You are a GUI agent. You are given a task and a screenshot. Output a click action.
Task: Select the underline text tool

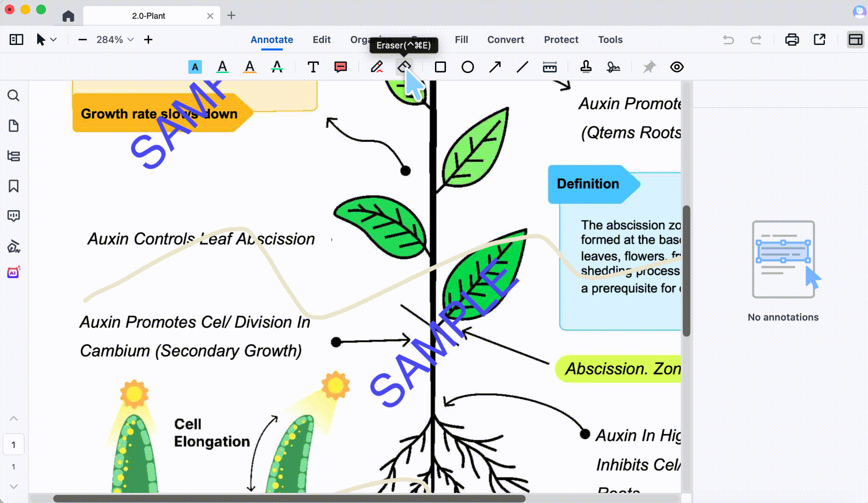tap(223, 67)
